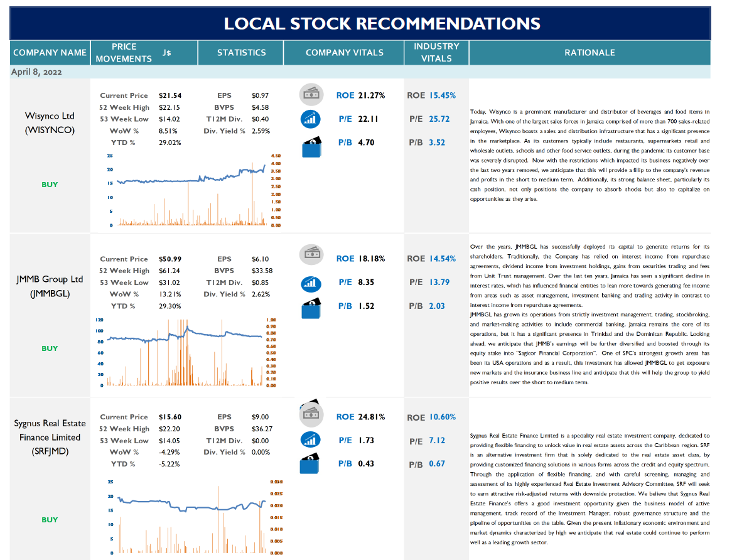Image resolution: width=732 pixels, height=560 pixels.
Task: Click the PRICE MOVEMENTS column header
Action: click(x=124, y=53)
